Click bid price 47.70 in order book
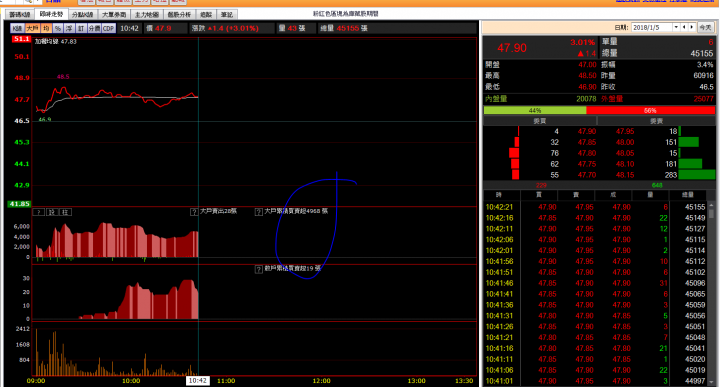This screenshot has height=387, width=720. [x=587, y=175]
